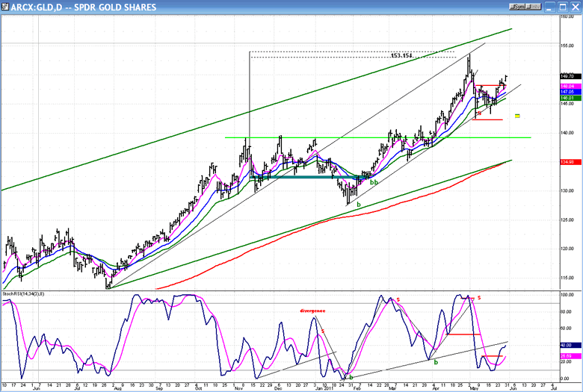Image resolution: width=583 pixels, height=392 pixels.
Task: Select the magenta 148.04 moving average label
Action: point(567,87)
